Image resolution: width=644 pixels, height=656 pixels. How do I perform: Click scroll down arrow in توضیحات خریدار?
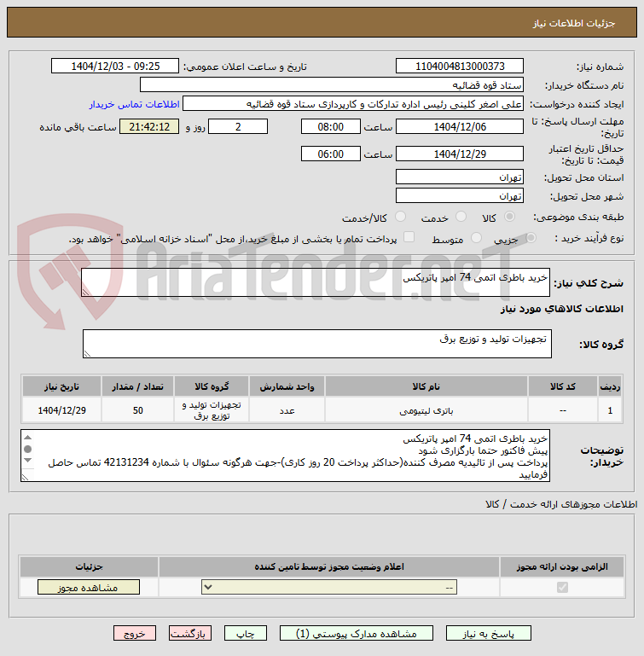(27, 461)
